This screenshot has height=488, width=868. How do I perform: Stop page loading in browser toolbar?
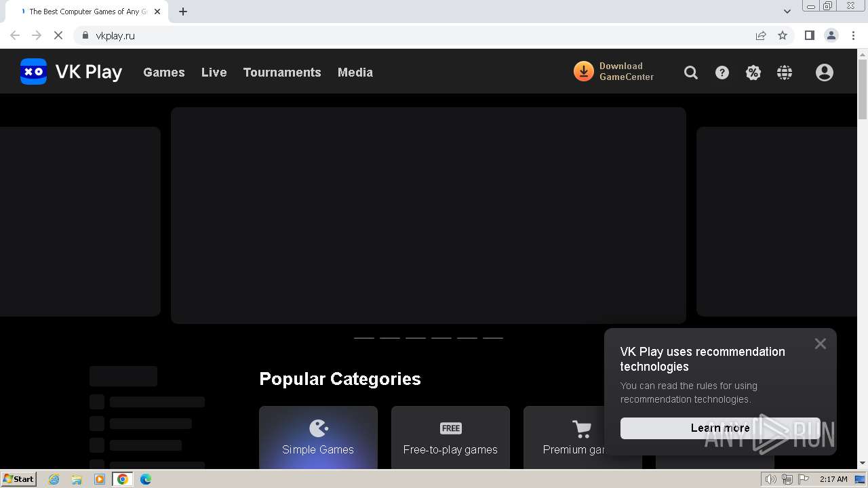[x=58, y=35]
